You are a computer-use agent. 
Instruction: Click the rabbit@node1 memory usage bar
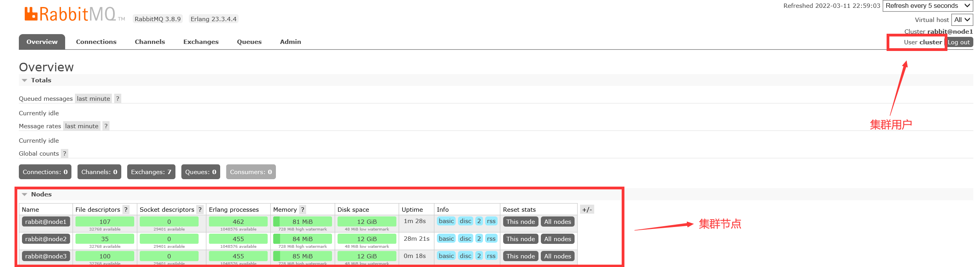pos(302,222)
